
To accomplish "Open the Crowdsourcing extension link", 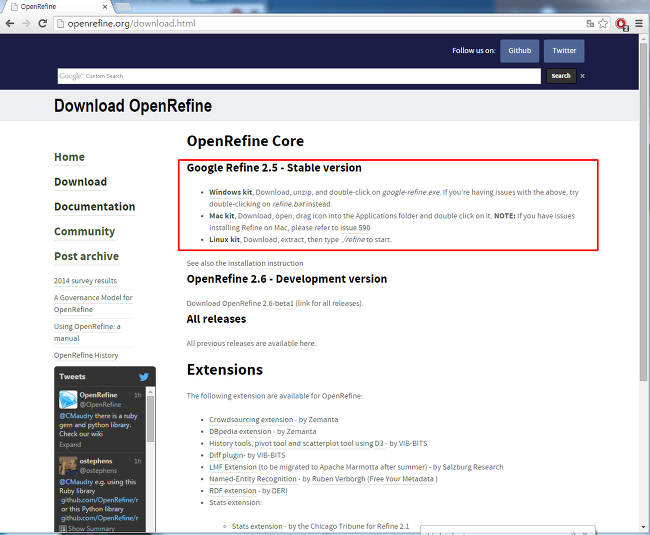I will (251, 420).
